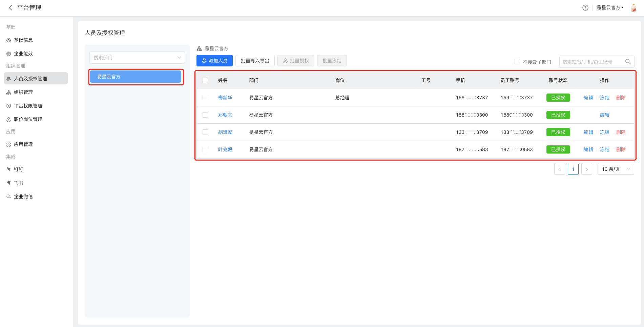Click organization icon next to 易星云官方 breadcrumb
Image resolution: width=644 pixels, height=327 pixels.
pos(199,49)
